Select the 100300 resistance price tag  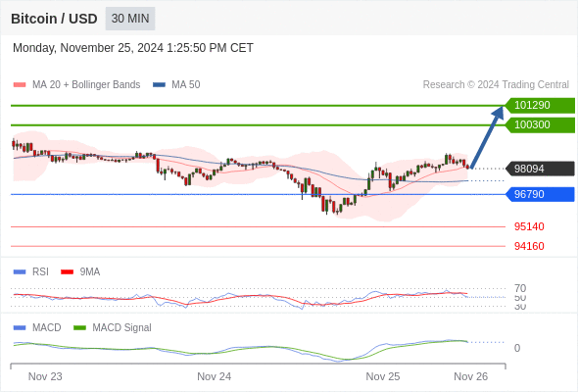[x=540, y=124]
